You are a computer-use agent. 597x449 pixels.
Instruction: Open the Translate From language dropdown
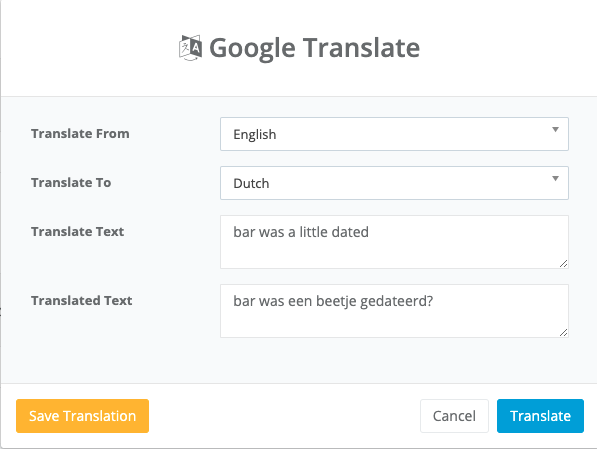click(x=394, y=134)
